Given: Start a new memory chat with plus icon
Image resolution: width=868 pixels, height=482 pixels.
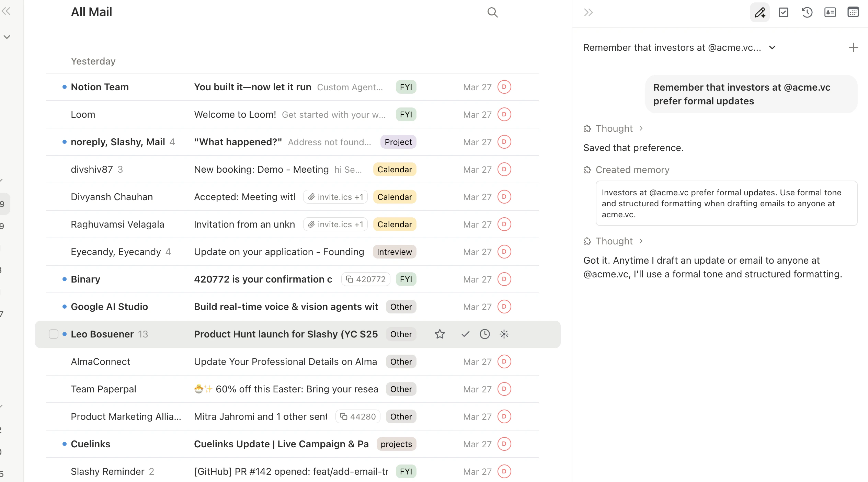Looking at the screenshot, I should tap(853, 47).
